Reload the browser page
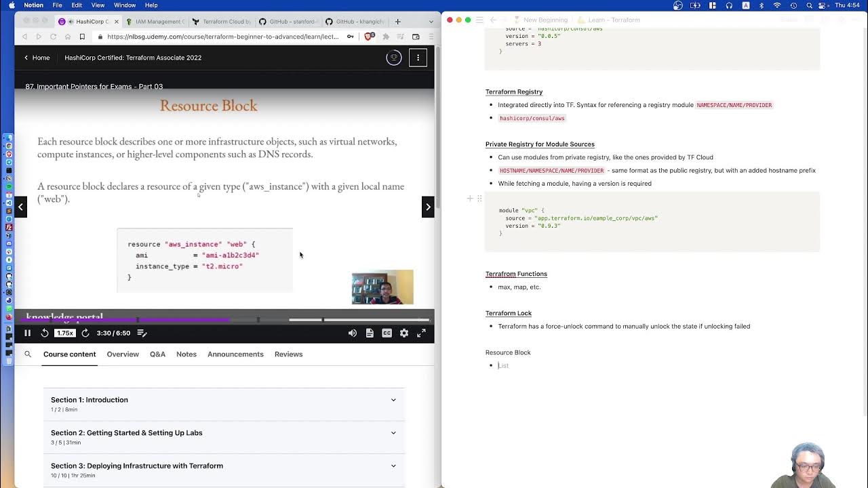The width and height of the screenshot is (868, 488). pyautogui.click(x=53, y=37)
